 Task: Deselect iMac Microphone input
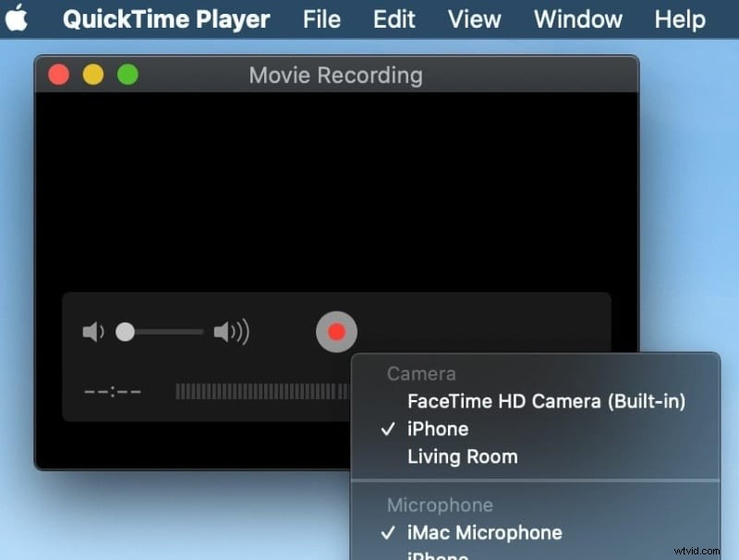[x=485, y=532]
